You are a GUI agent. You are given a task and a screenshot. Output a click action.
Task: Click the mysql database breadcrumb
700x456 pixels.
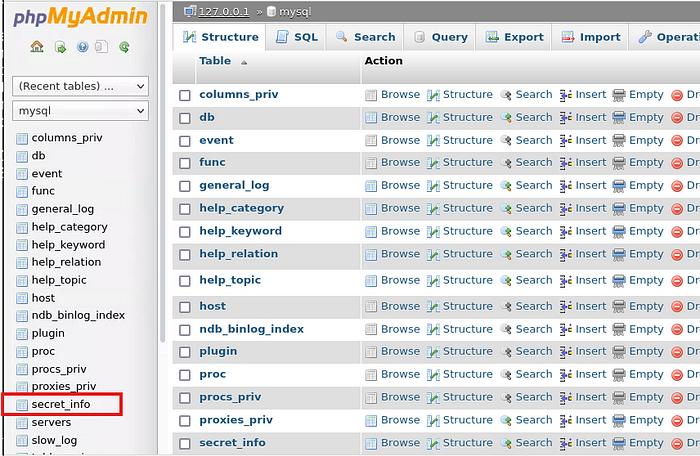tap(295, 12)
